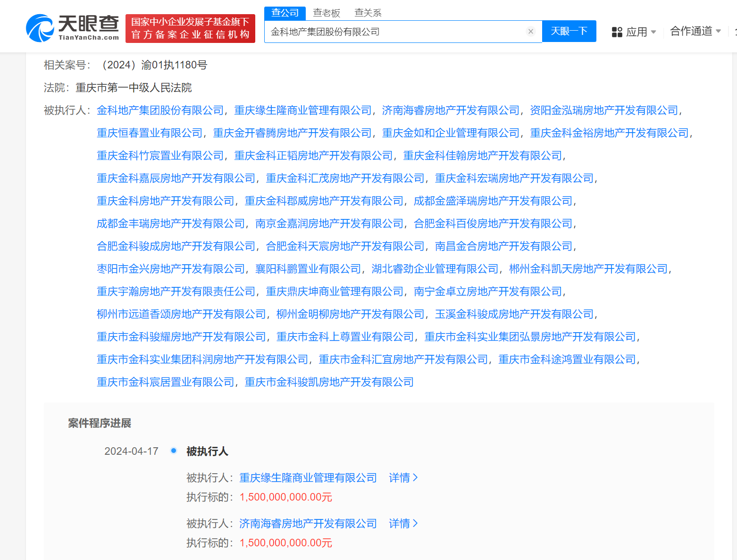Switch to the 查老板 tab
The height and width of the screenshot is (560, 737).
pos(327,13)
